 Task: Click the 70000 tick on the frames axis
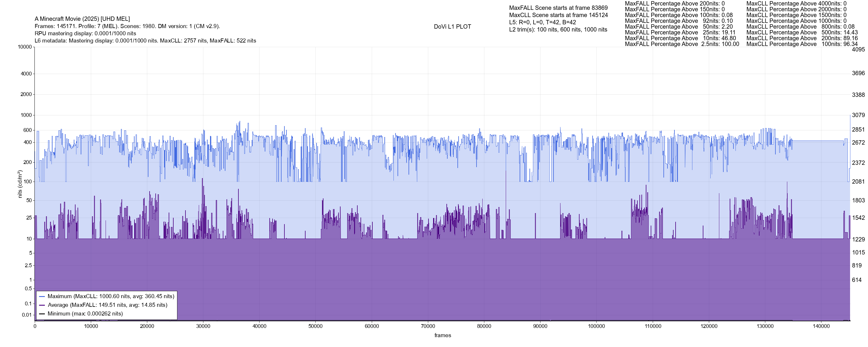[428, 326]
